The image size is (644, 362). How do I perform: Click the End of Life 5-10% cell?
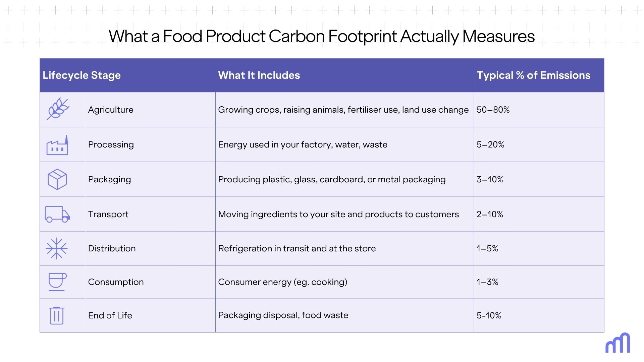tap(489, 315)
